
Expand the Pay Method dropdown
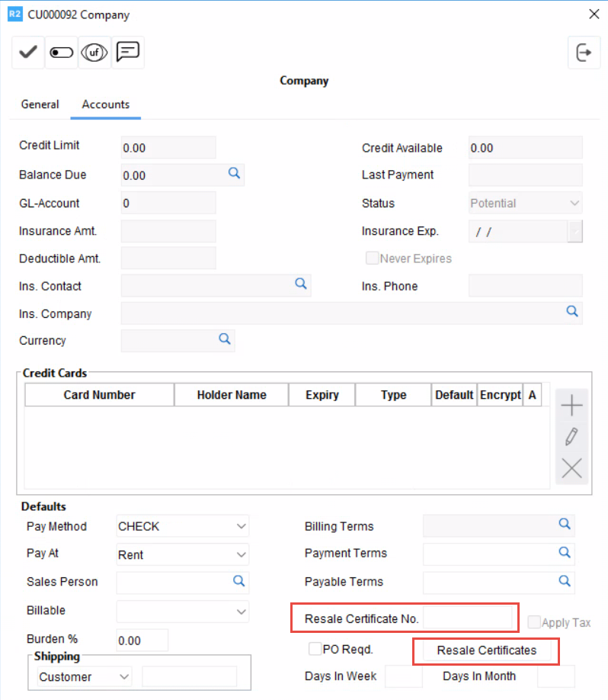click(x=242, y=526)
